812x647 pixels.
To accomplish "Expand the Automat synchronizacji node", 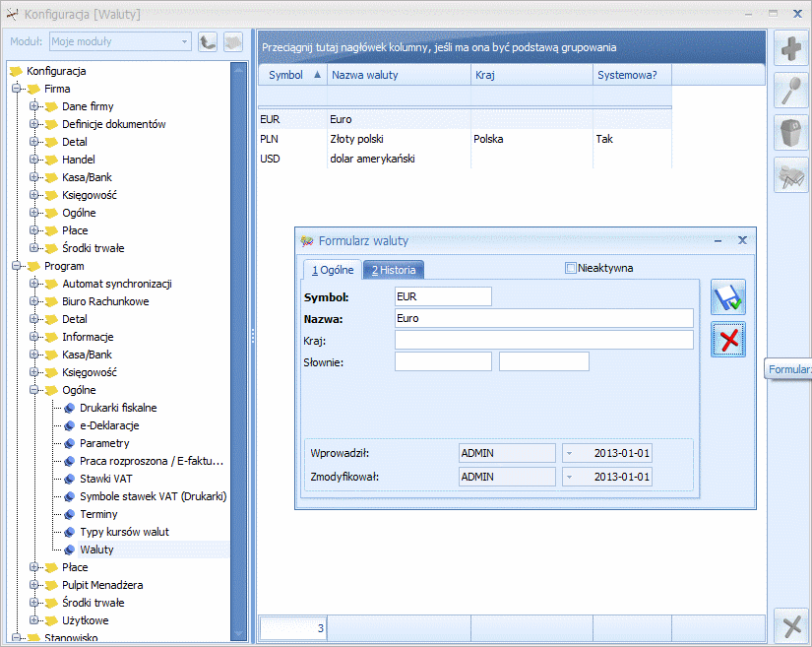I will coord(33,284).
